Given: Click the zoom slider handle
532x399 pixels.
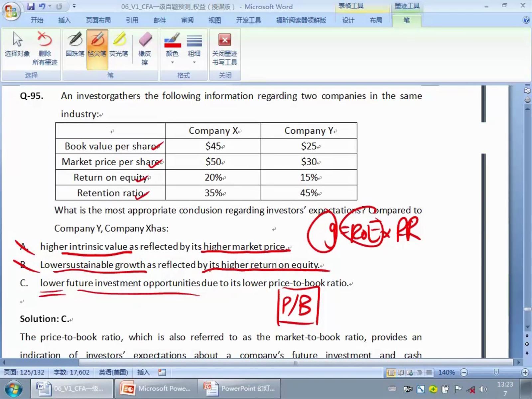Looking at the screenshot, I should (x=496, y=372).
